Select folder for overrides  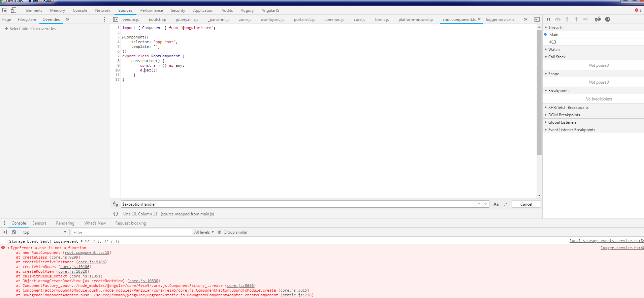(30, 29)
